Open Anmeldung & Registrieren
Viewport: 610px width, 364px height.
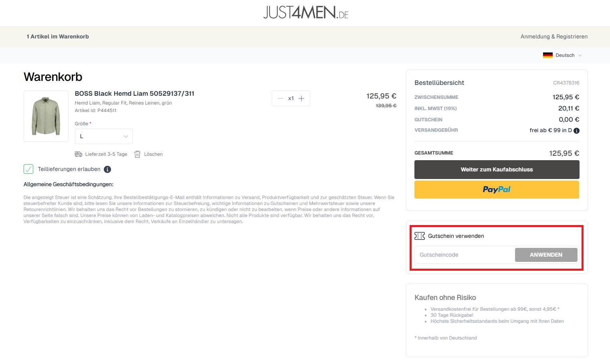coord(554,36)
